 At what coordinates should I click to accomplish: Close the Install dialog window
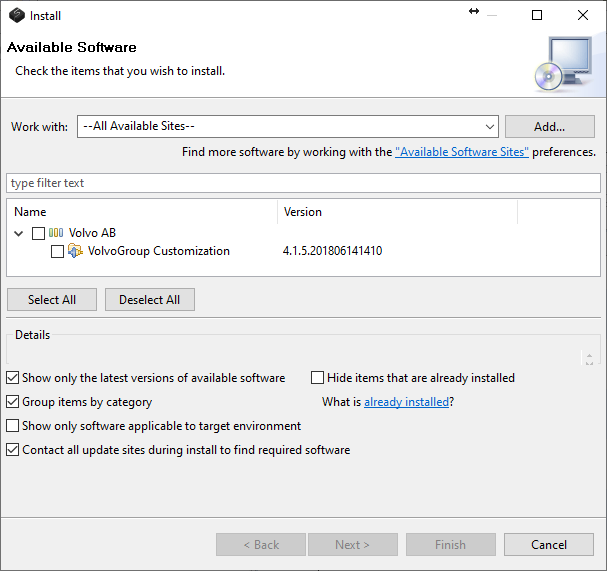(583, 15)
